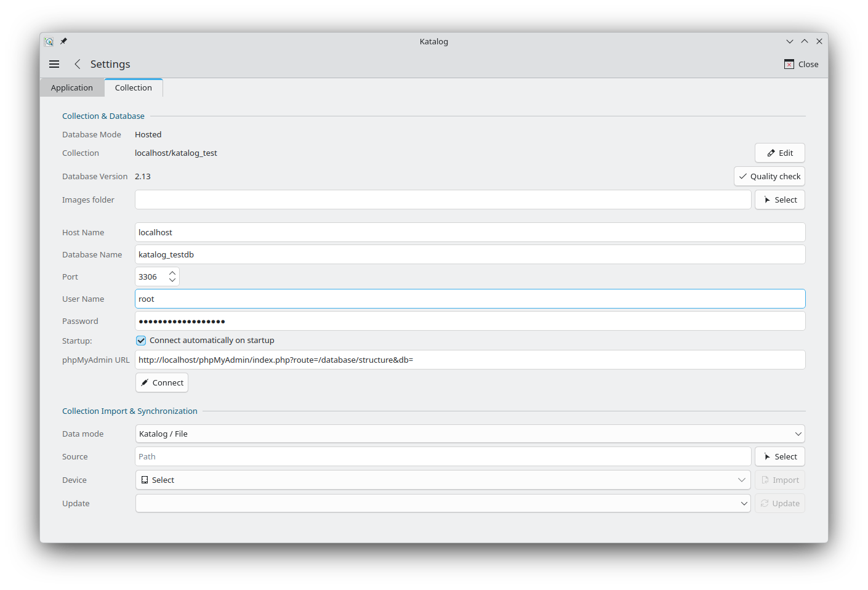Open the hamburger menu
868x590 pixels.
pos(54,64)
